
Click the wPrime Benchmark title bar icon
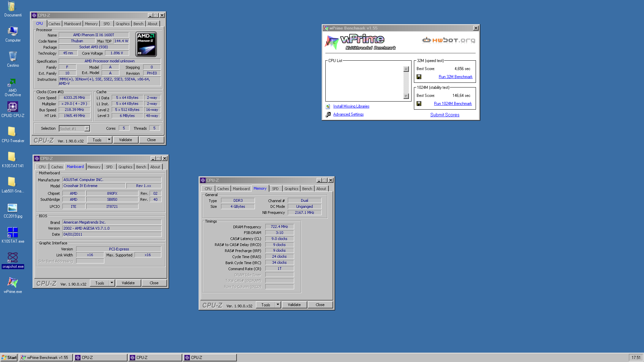click(326, 28)
